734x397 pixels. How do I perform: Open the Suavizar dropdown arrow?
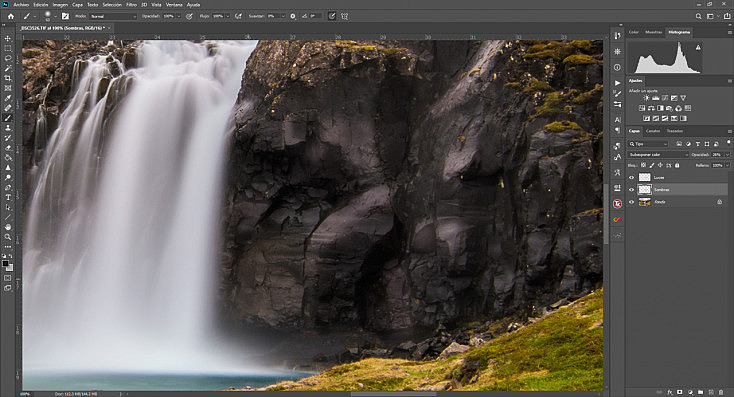(283, 16)
